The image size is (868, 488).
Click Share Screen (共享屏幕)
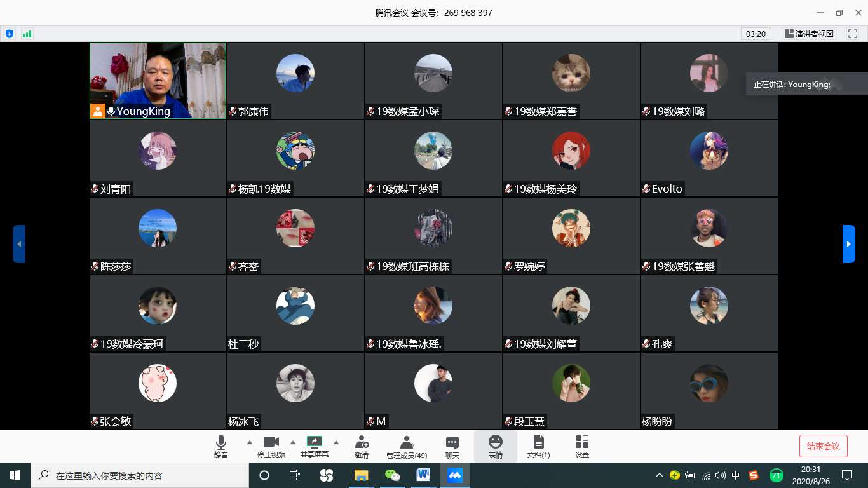315,446
